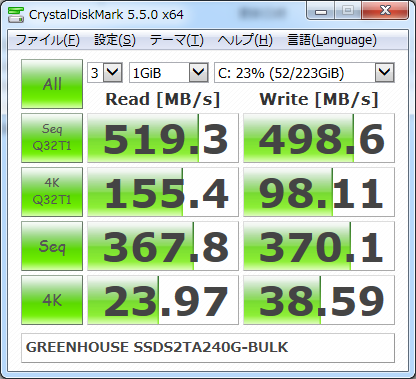Expand the test size dropdown showing 1GiB
Image resolution: width=416 pixels, height=379 pixels.
click(169, 72)
